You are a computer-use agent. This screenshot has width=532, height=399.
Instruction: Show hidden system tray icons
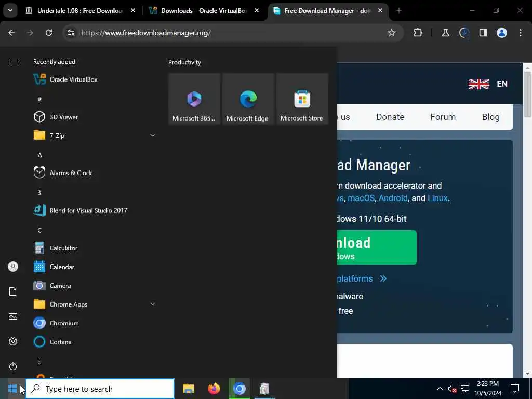tap(440, 389)
